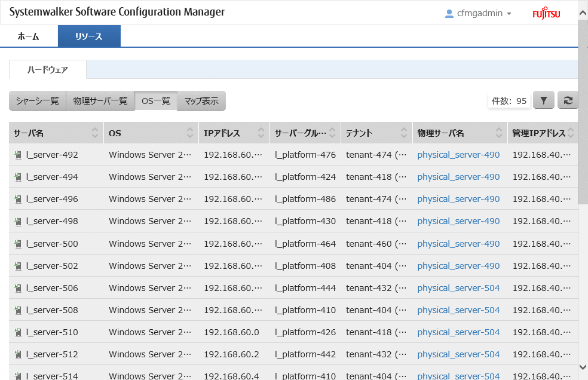Switch to the リソース tab
The width and height of the screenshot is (588, 380).
click(x=89, y=36)
